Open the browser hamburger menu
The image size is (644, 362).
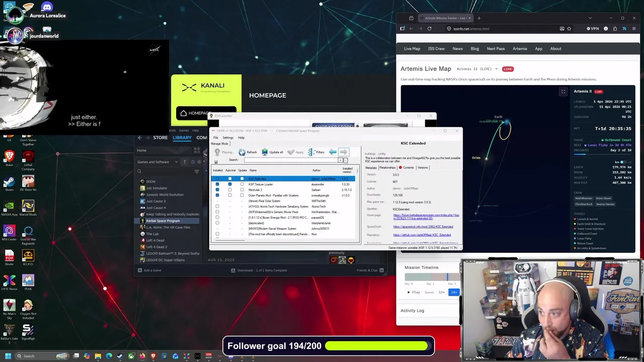tap(633, 29)
